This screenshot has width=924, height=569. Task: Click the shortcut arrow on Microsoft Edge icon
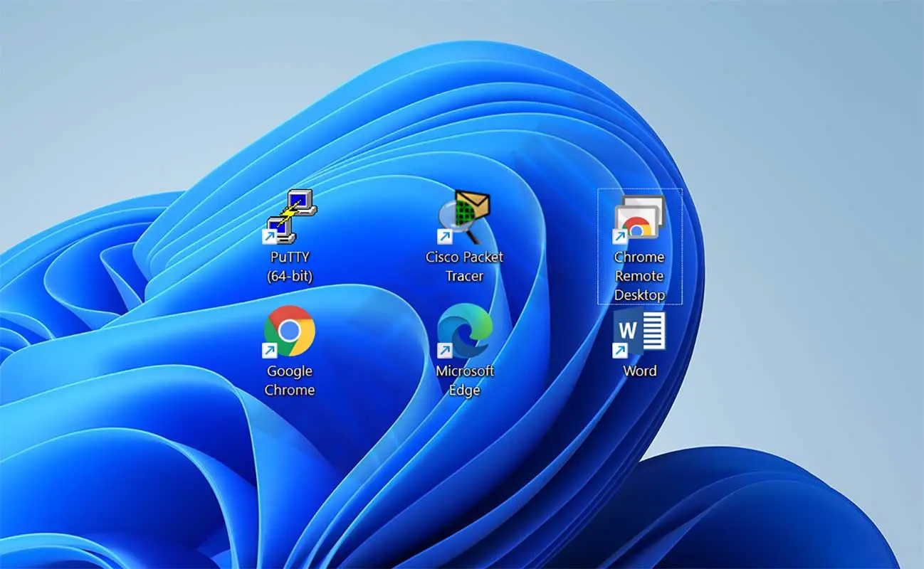(x=444, y=350)
